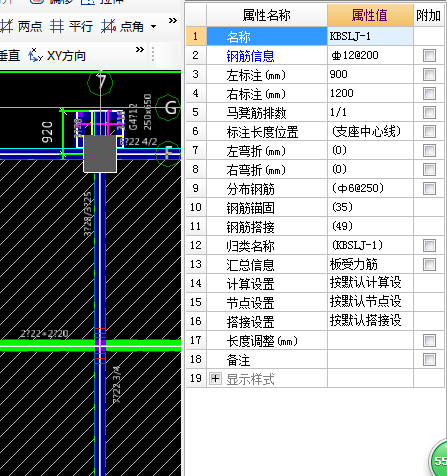The height and width of the screenshot is (476, 447).
Task: Tick the 附加 checkbox for 钢筋信息
Action: (429, 55)
